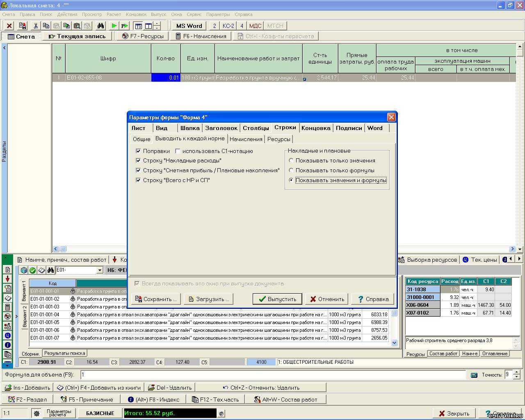Screen dimensions: 525x420
Task: Switch to Результаты поиска tab
Action: pyautogui.click(x=65, y=353)
